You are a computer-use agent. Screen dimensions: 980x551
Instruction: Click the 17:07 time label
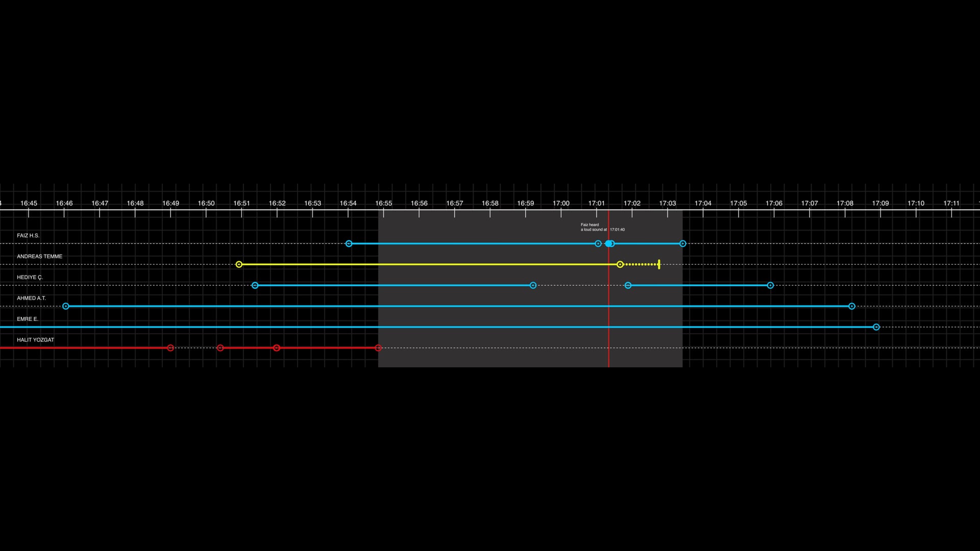[x=810, y=203]
